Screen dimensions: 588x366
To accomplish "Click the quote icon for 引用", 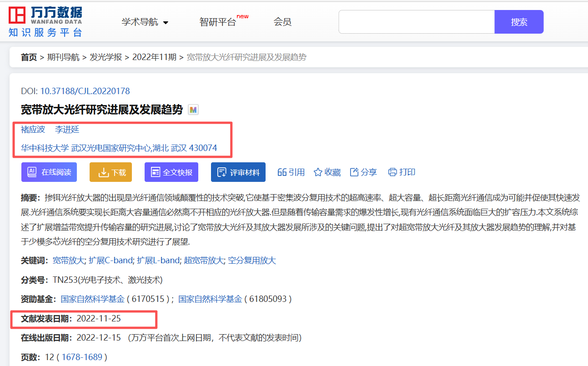I will click(282, 172).
